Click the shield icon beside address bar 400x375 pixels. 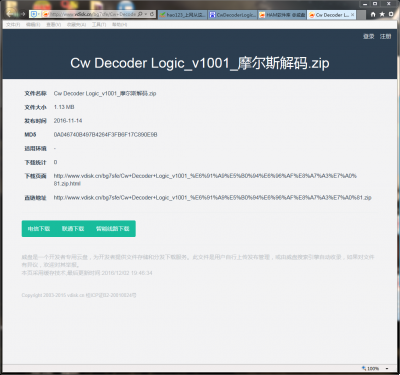tap(34, 14)
